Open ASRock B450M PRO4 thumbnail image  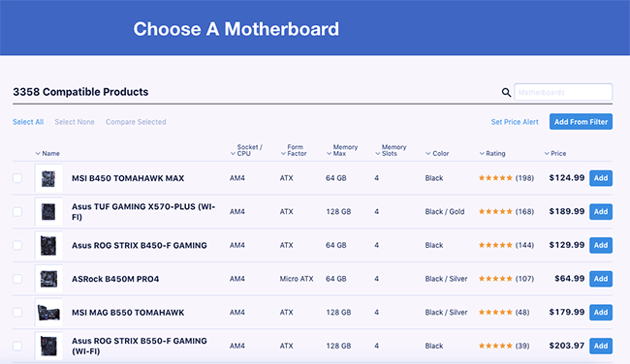(48, 279)
